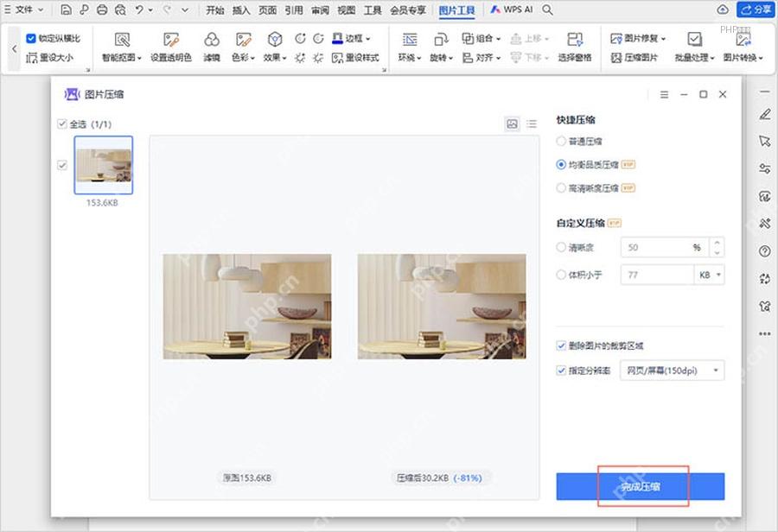
Task: Toggle 指定分辨率 specify resolution checkbox
Action: tap(561, 370)
